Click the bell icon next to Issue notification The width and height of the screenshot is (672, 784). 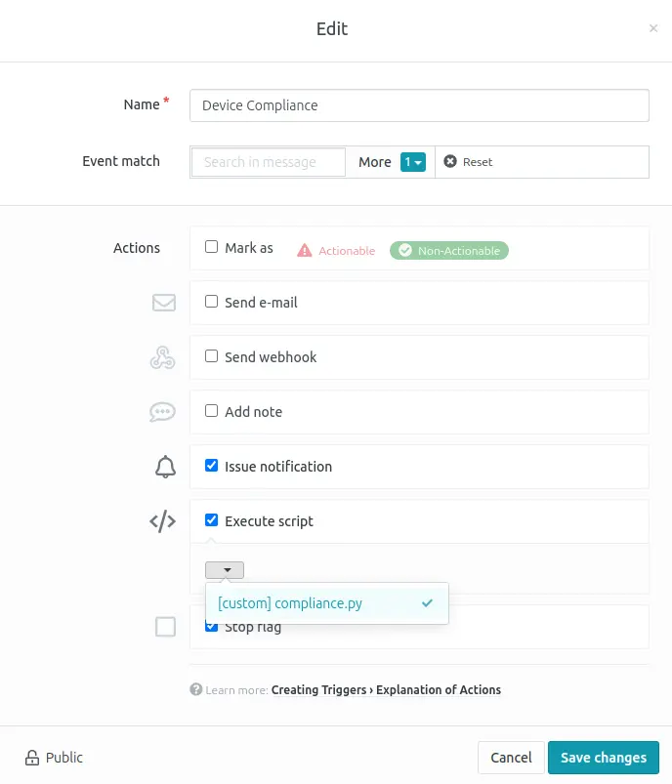[x=163, y=467]
